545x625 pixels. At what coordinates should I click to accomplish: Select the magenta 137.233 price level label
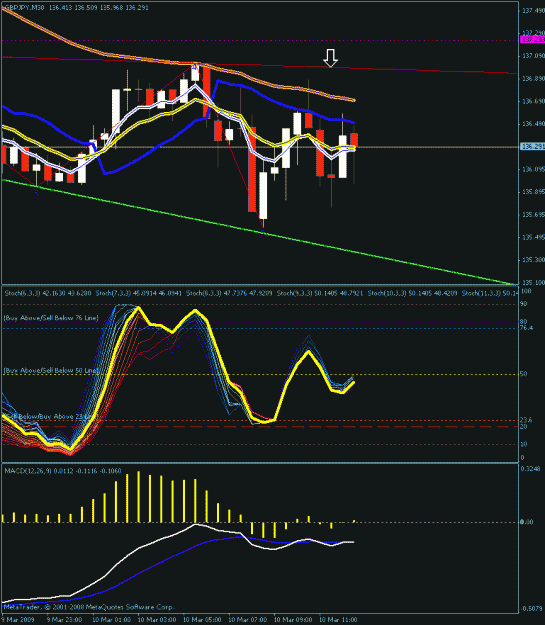(533, 39)
